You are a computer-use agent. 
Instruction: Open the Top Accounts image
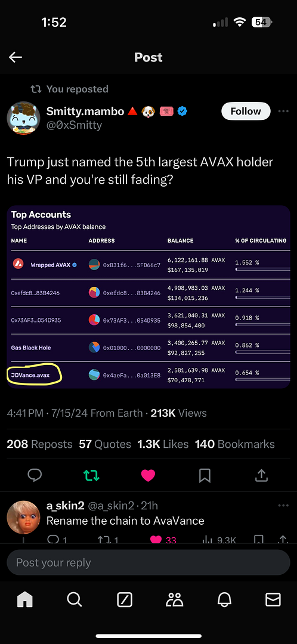pos(148,297)
